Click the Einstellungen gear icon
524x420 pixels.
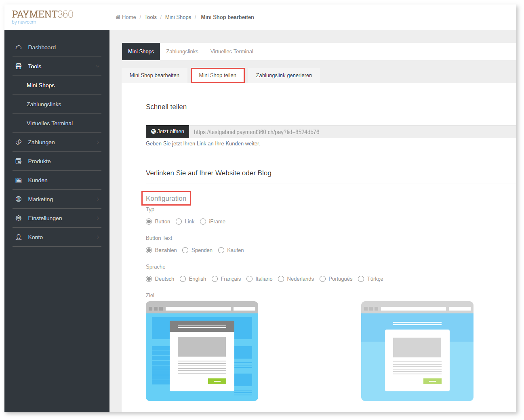coord(19,218)
